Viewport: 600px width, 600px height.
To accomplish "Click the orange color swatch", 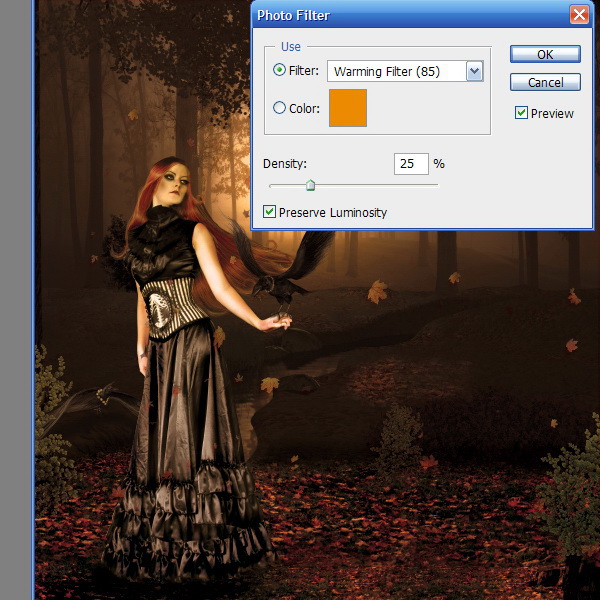I will [x=348, y=108].
